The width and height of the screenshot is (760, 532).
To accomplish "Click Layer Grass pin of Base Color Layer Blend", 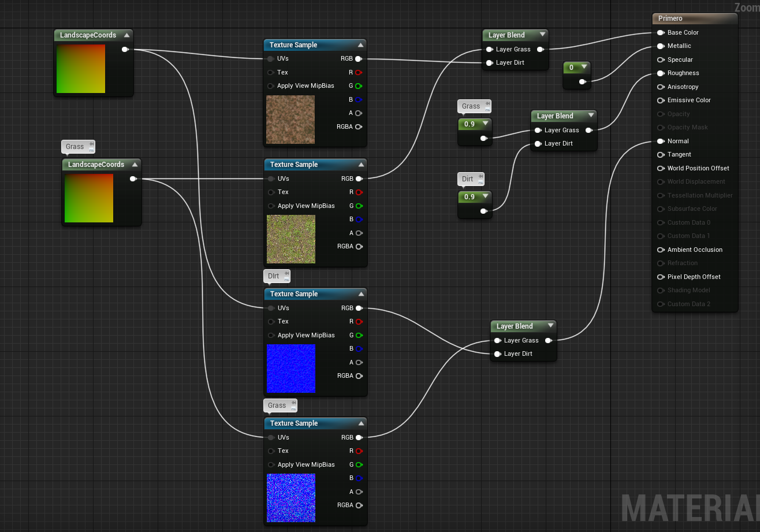I will (x=489, y=49).
